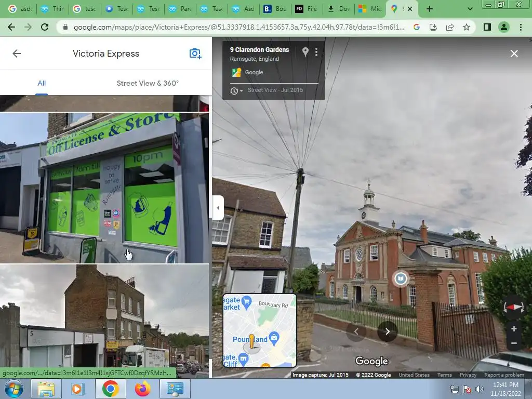Move back with the left arrow in Street View
Image resolution: width=532 pixels, height=399 pixels.
coord(356,331)
